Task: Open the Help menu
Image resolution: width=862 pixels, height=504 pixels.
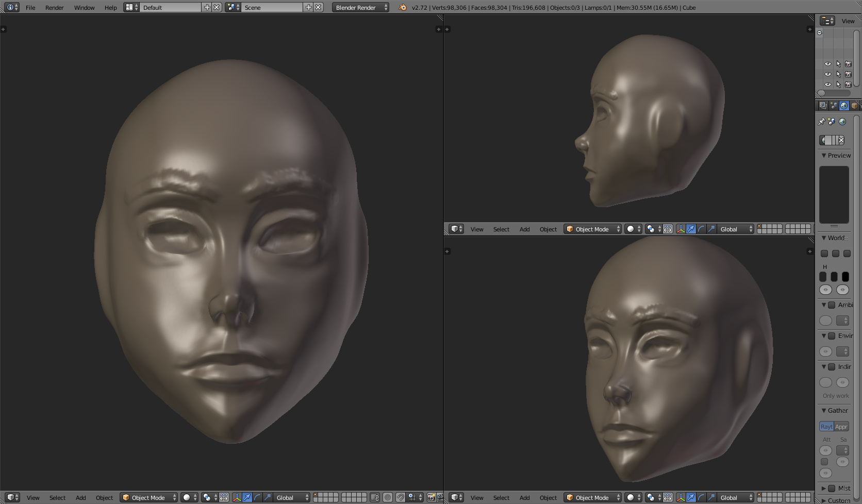Action: pos(110,7)
